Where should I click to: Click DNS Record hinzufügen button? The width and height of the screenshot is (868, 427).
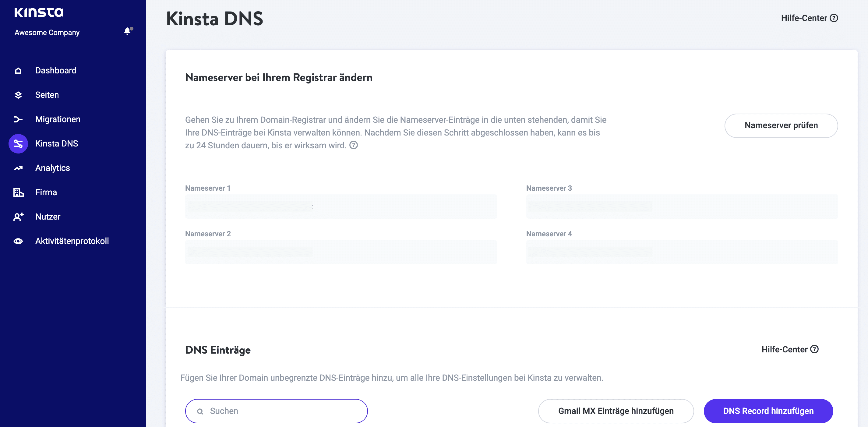click(768, 411)
